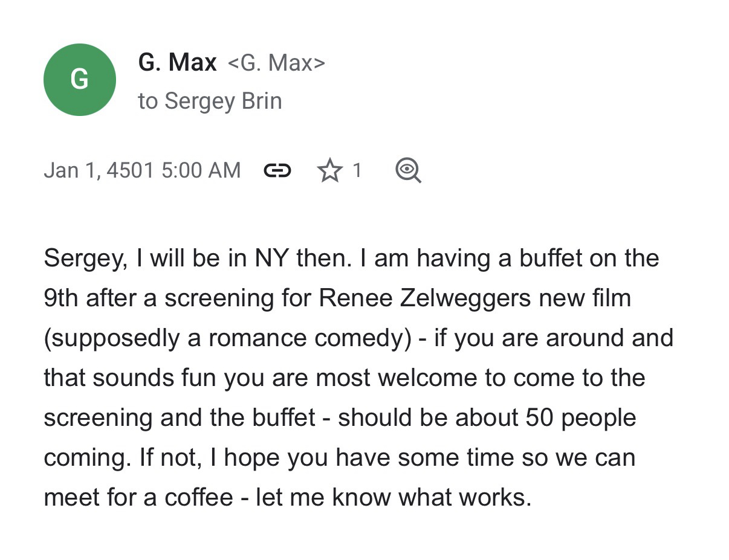This screenshot has height=560, width=729.
Task: Open the magnifier eye inspect icon
Action: point(408,171)
